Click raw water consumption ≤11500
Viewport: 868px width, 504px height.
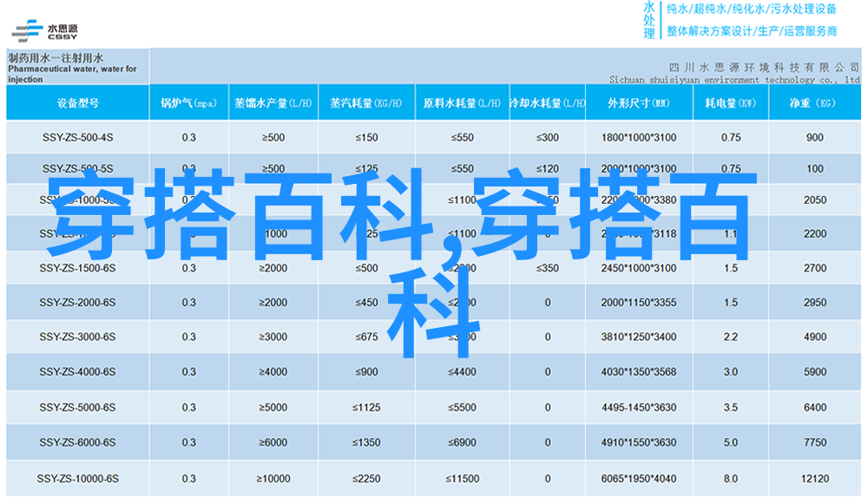pyautogui.click(x=462, y=479)
